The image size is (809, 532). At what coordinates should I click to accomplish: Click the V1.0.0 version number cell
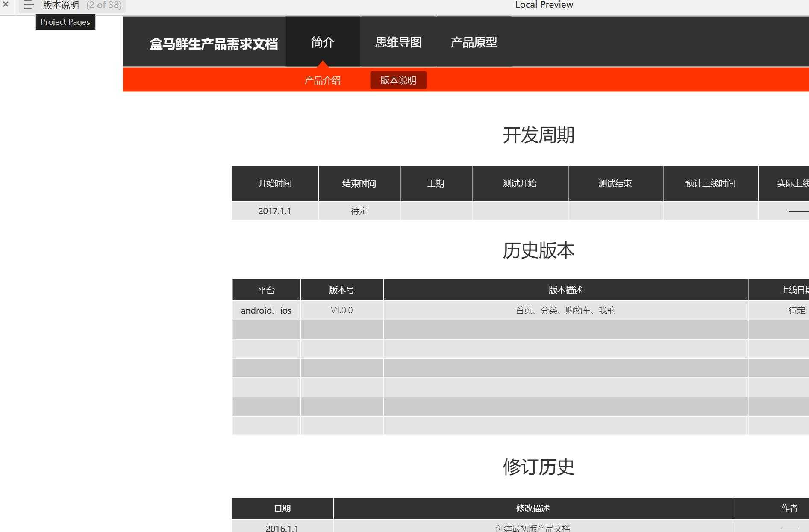tap(341, 310)
